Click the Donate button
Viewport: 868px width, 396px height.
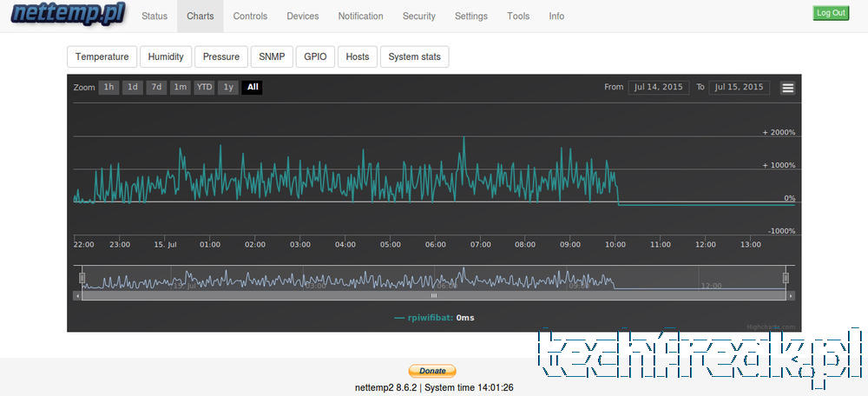[432, 371]
